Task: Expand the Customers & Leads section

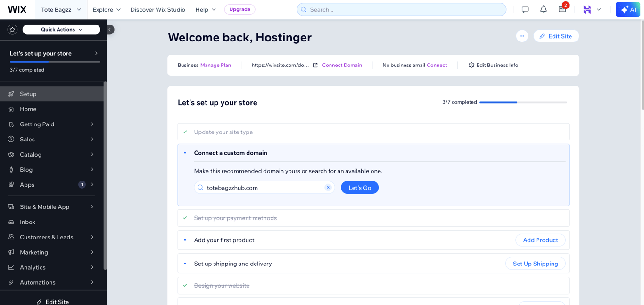Action: pos(47,237)
